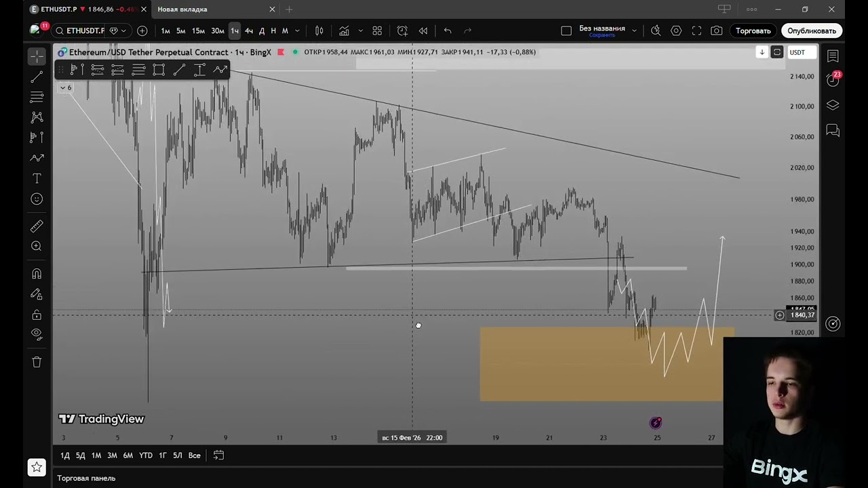Pick price range tool in floating toolbar
Screen dimensions: 868x488
(x=199, y=69)
